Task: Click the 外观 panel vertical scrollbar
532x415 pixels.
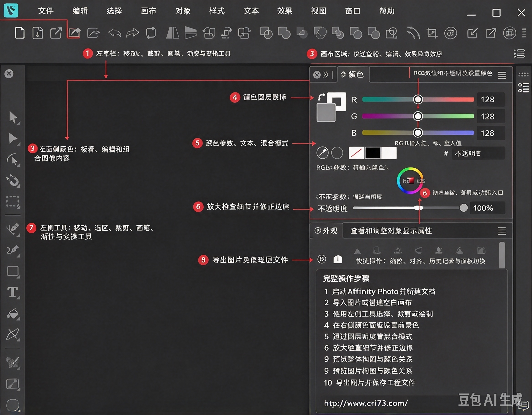Action: click(502, 255)
